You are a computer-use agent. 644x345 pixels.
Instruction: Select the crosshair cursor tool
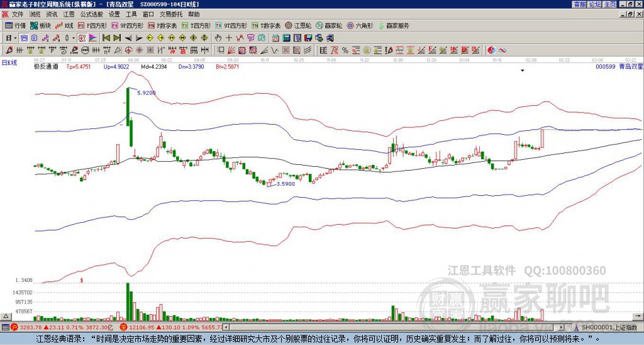coord(229,38)
